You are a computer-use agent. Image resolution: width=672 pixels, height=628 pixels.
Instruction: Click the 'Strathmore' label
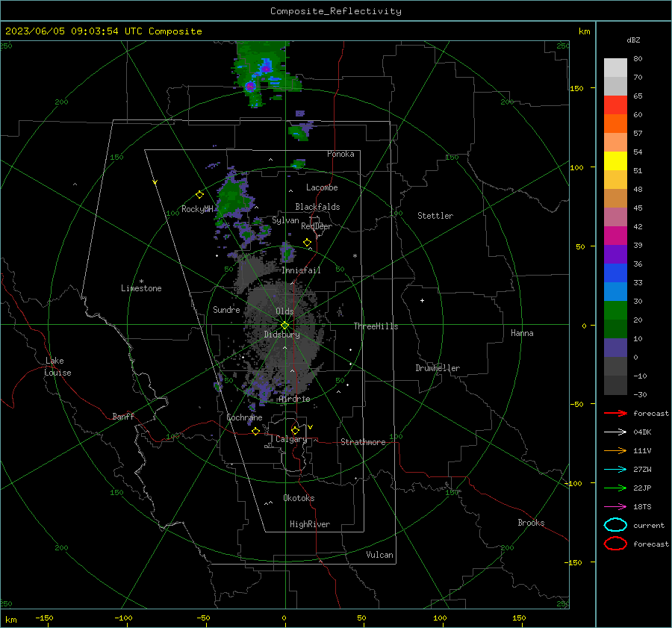[x=363, y=442]
